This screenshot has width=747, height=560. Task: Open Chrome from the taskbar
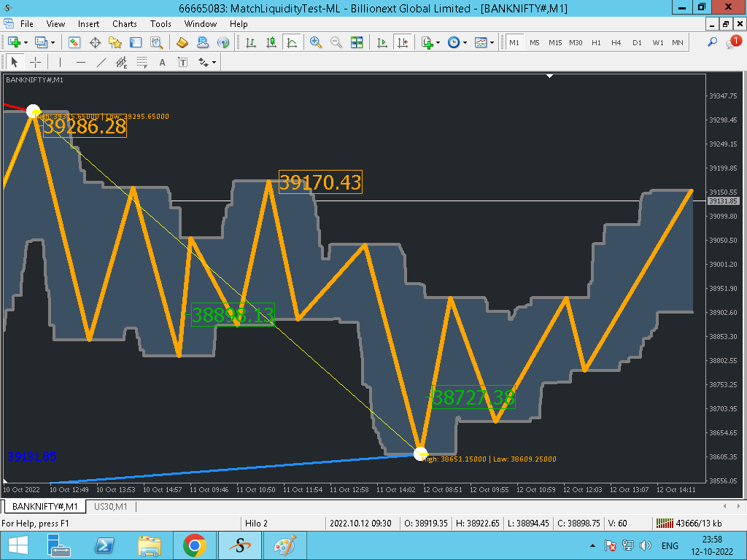(x=195, y=545)
